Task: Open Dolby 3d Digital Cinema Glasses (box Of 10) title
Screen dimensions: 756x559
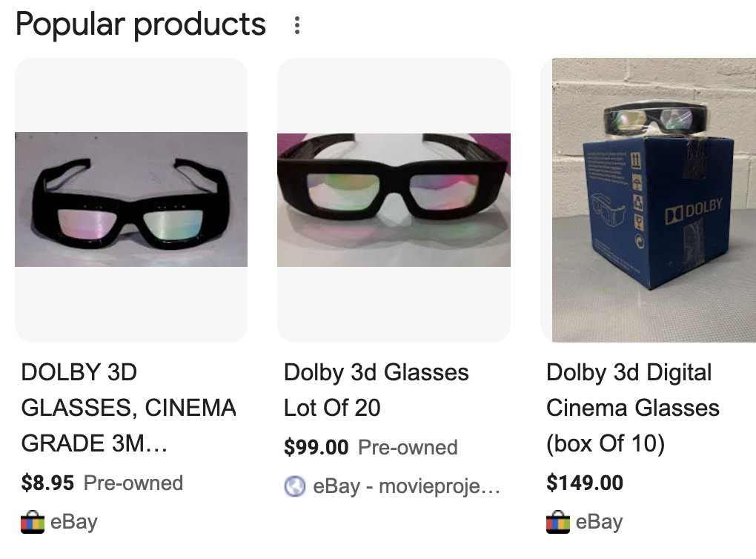Action: 632,408
